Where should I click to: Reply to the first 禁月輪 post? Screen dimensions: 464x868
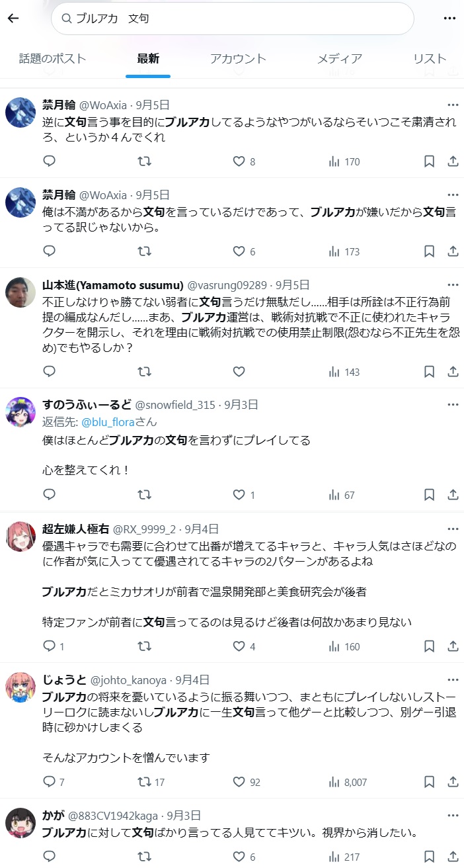pos(50,161)
